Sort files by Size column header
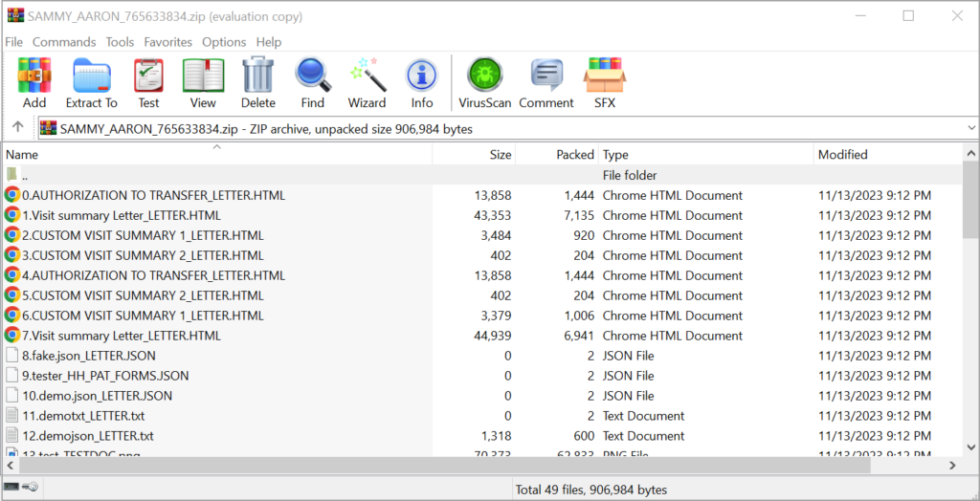The width and height of the screenshot is (980, 501). (x=500, y=155)
